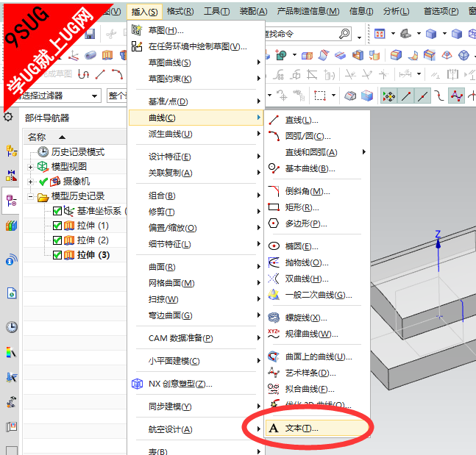Open 关联复制 submenu entry
The width and height of the screenshot is (476, 455).
pos(196,173)
